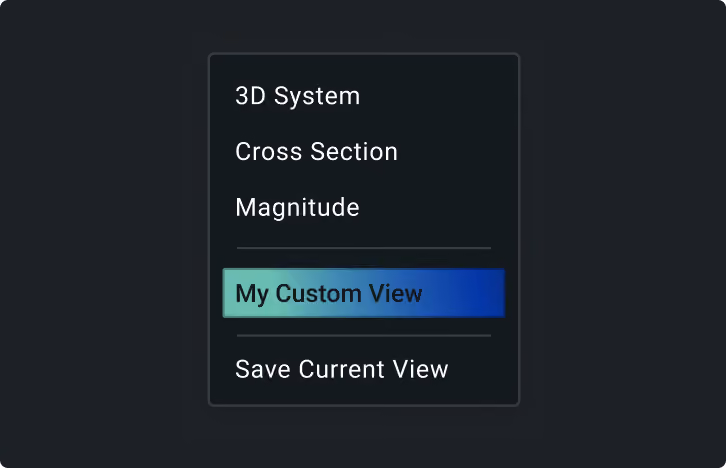The width and height of the screenshot is (726, 468).
Task: Choose Save Current View at menu bottom
Action: pos(363,369)
